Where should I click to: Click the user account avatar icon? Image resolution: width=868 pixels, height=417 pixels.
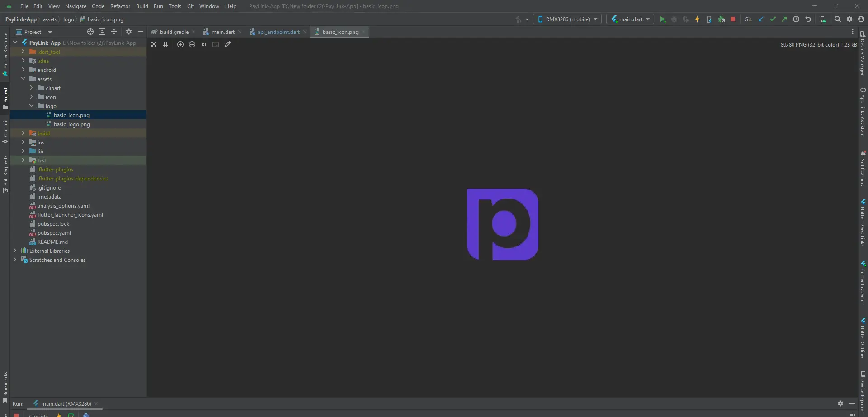click(861, 19)
